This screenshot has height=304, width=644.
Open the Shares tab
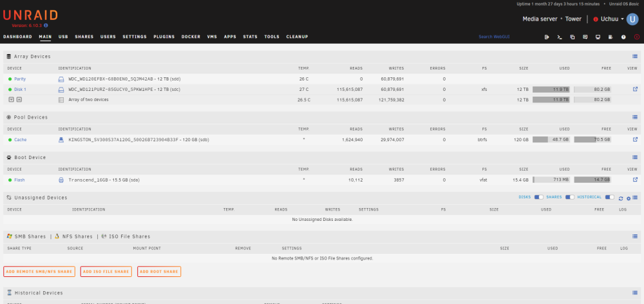84,37
